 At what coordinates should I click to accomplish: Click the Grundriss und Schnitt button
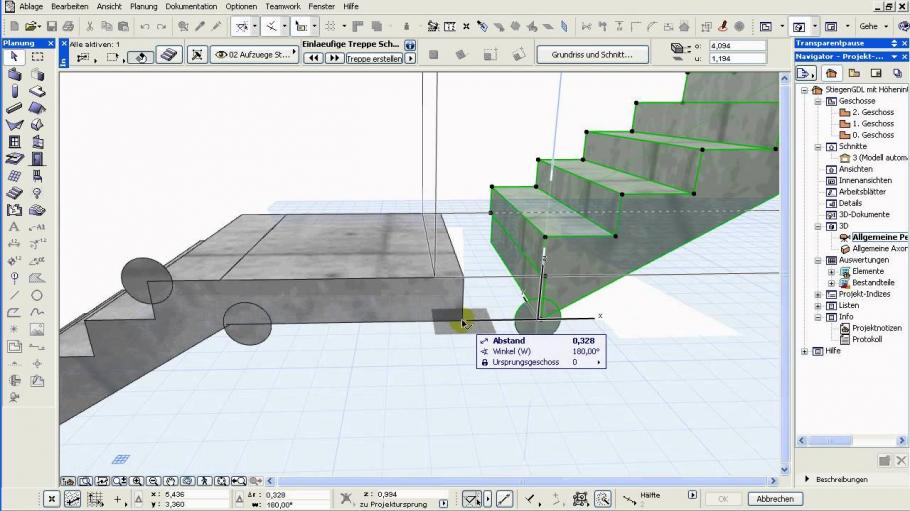click(591, 54)
